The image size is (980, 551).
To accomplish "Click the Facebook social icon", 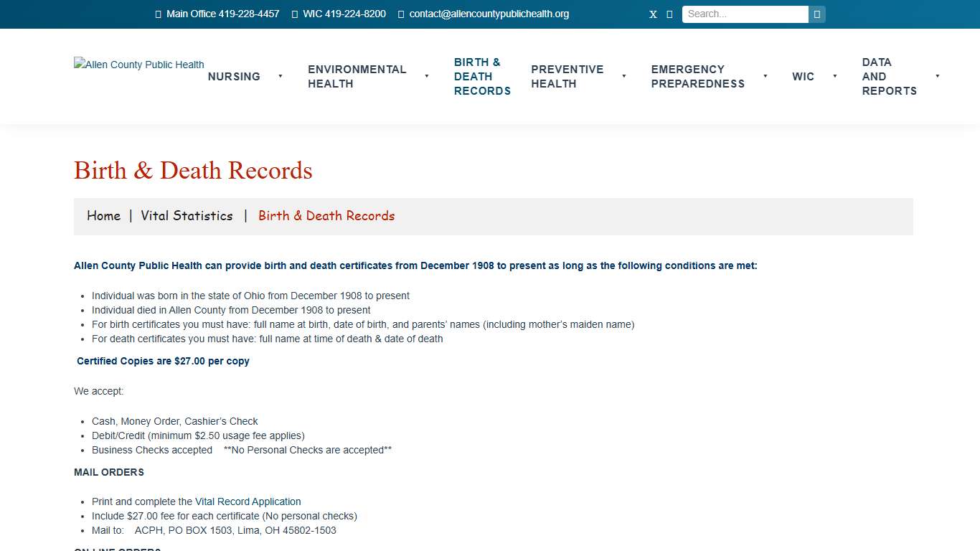I will (x=669, y=14).
